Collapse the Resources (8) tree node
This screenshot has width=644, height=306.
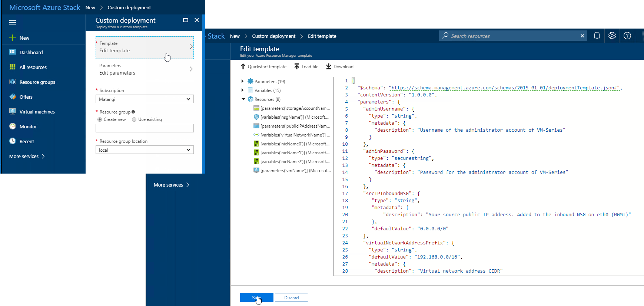243,99
